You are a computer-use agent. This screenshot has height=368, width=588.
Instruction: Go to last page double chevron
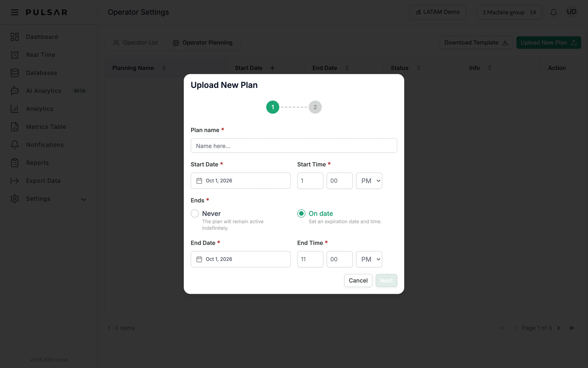point(571,328)
